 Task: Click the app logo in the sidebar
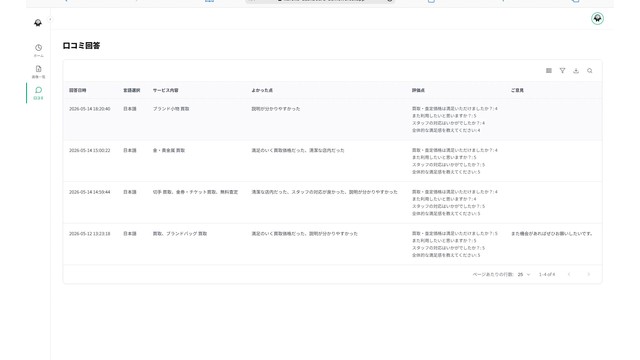[38, 22]
